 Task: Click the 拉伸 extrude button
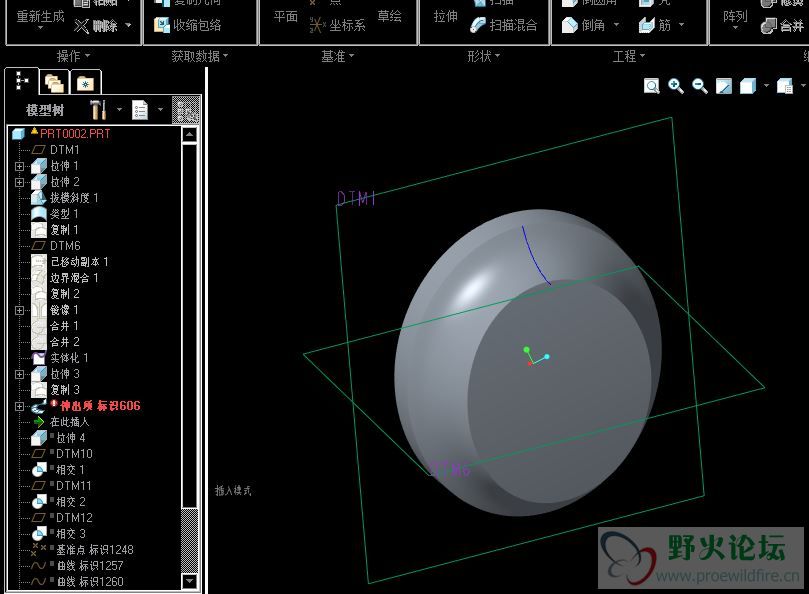pyautogui.click(x=446, y=17)
